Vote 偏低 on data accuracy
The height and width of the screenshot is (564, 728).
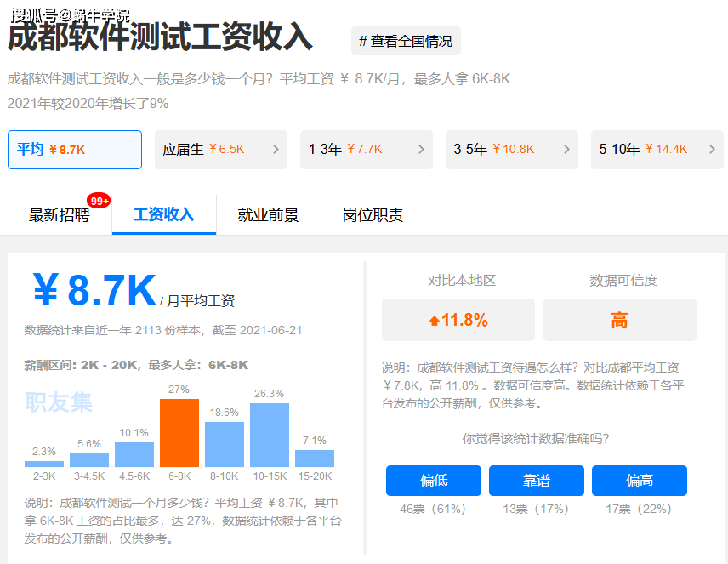click(434, 481)
